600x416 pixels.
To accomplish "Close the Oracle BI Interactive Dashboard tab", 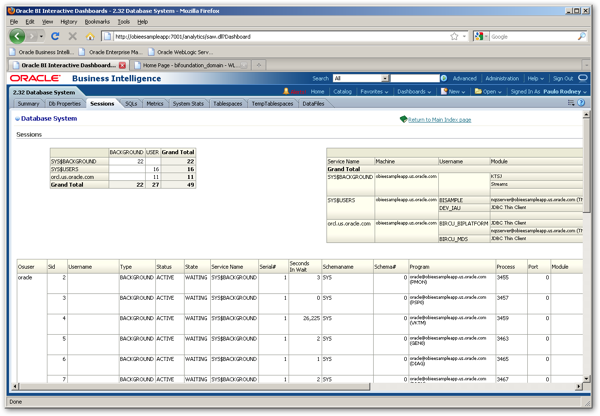I will click(122, 65).
